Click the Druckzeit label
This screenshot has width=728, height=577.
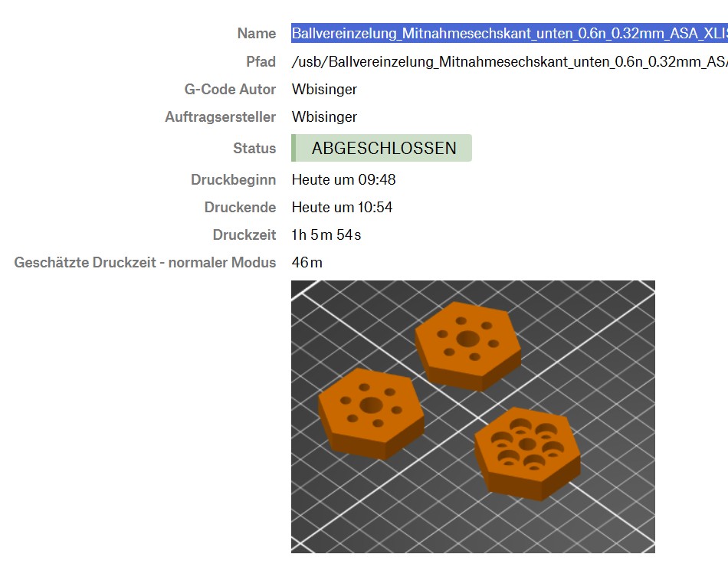tap(244, 235)
